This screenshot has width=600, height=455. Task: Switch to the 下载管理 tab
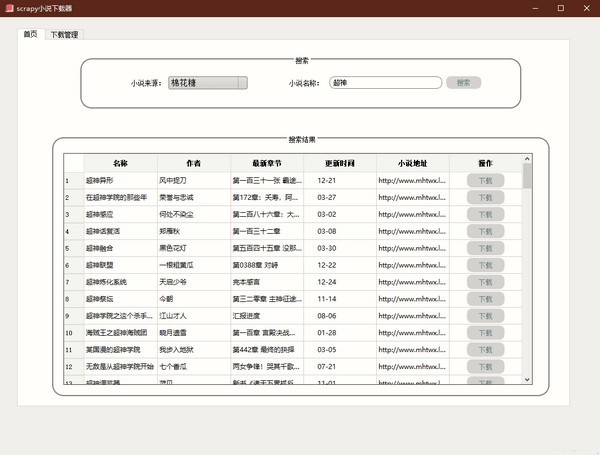click(x=64, y=34)
